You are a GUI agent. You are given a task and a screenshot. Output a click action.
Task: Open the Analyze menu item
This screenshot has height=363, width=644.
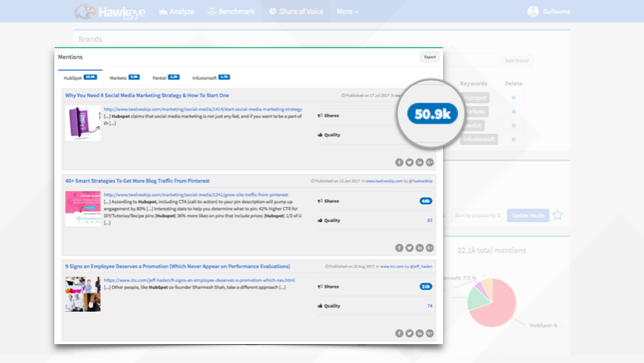coord(177,12)
